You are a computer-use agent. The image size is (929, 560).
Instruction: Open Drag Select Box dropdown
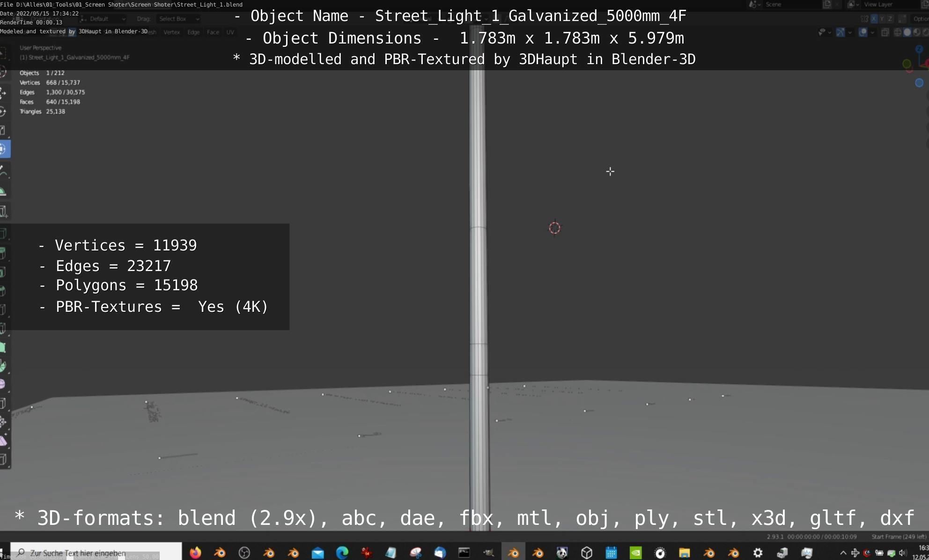pyautogui.click(x=178, y=19)
